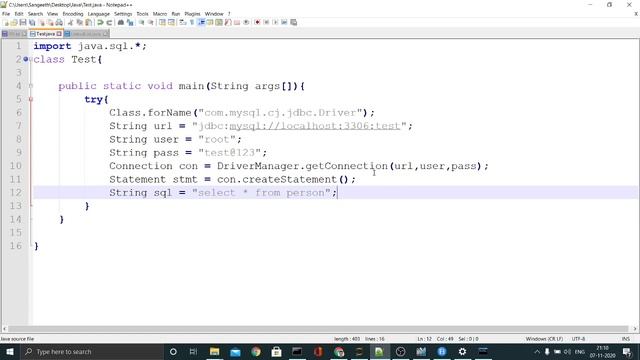Click the Save recorded macro icon
Viewport: 640px width, 360px height.
[x=293, y=22]
